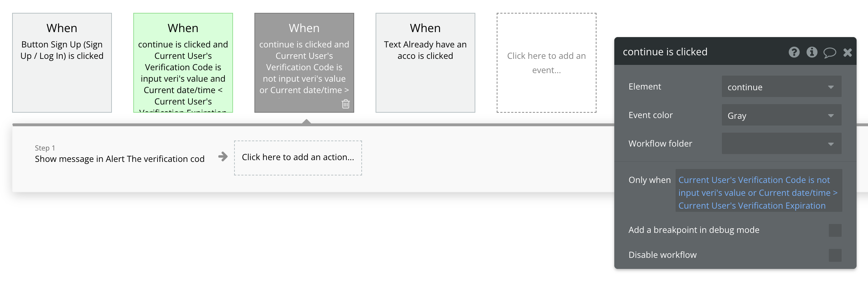
Task: Expand the Event color dropdown set to Gray
Action: click(781, 115)
